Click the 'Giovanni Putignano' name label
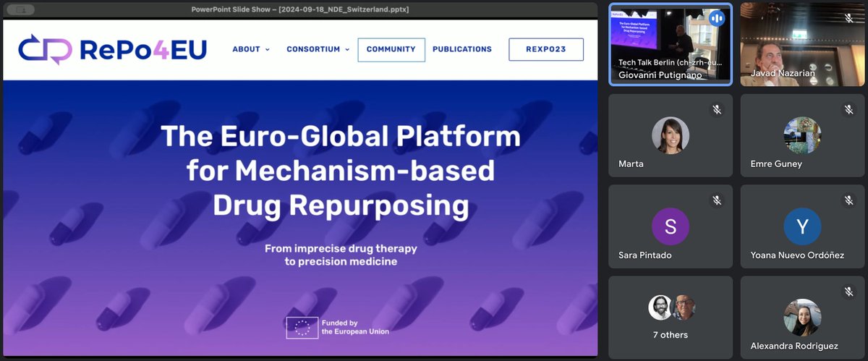 coord(660,75)
